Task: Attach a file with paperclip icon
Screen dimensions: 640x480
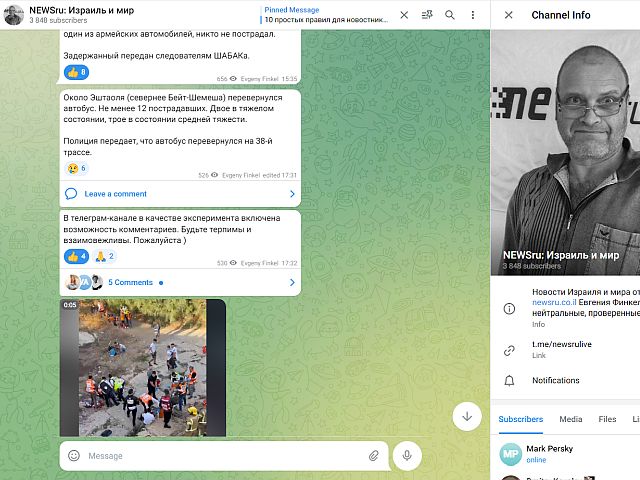Action: point(374,456)
